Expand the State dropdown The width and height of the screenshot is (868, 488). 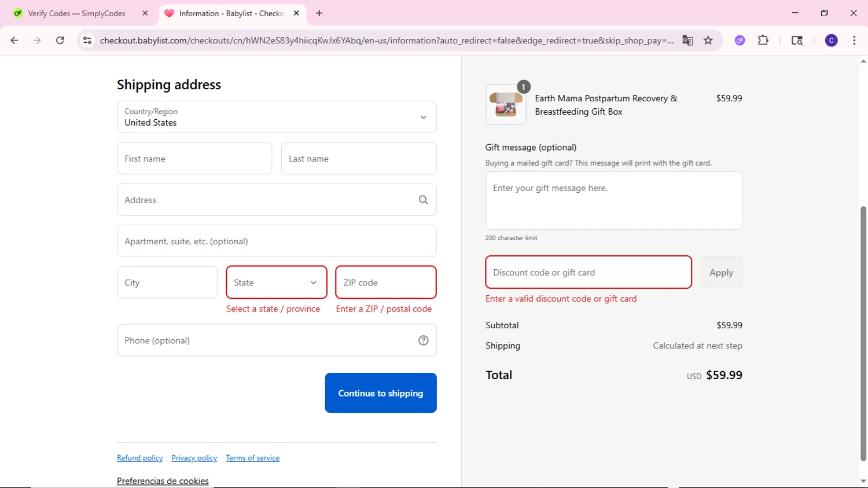coord(277,282)
